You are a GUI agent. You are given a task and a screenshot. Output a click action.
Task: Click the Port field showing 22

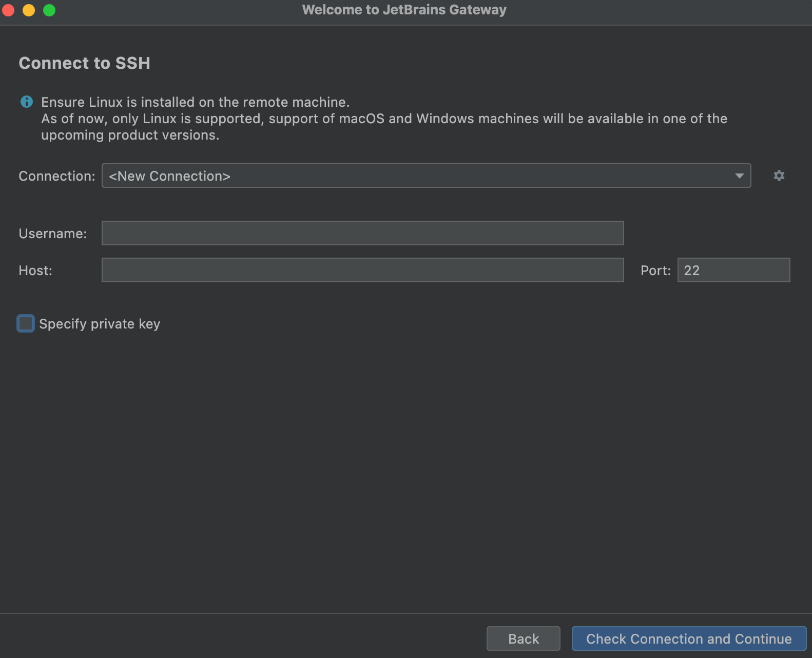(733, 270)
